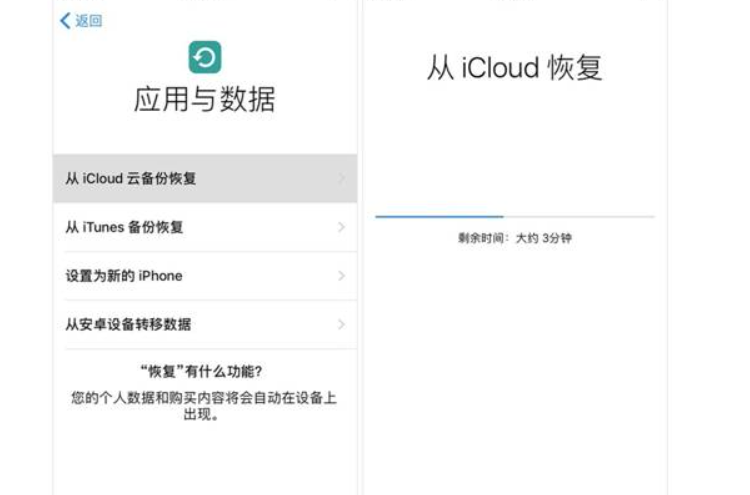Viewport: 750px width, 495px height.
Task: Select 从 iCloud 云备份恢复 option
Action: [x=130, y=179]
